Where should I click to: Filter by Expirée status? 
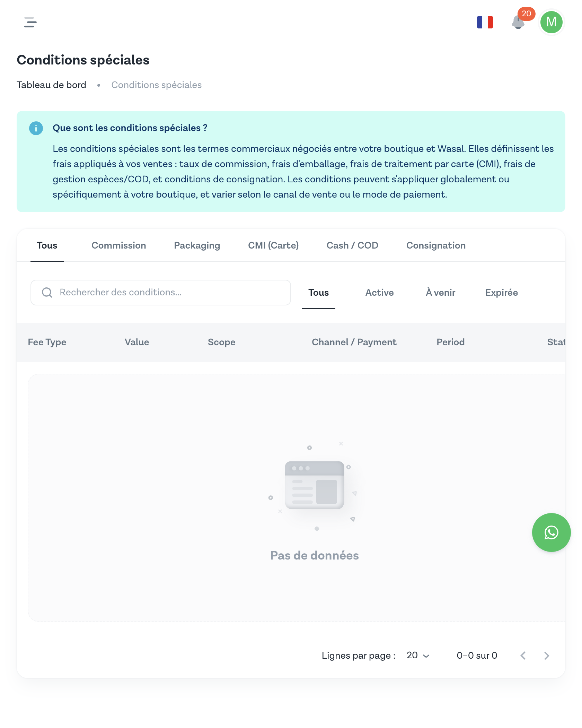pyautogui.click(x=501, y=293)
